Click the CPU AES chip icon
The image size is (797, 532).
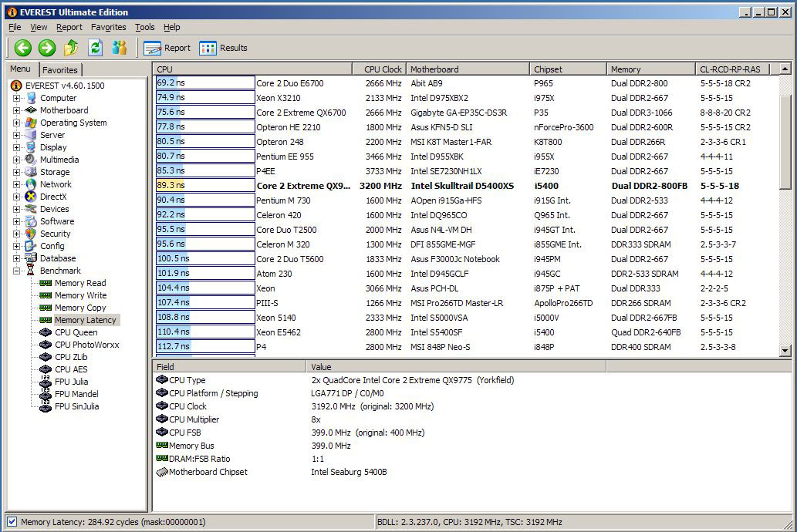click(46, 369)
